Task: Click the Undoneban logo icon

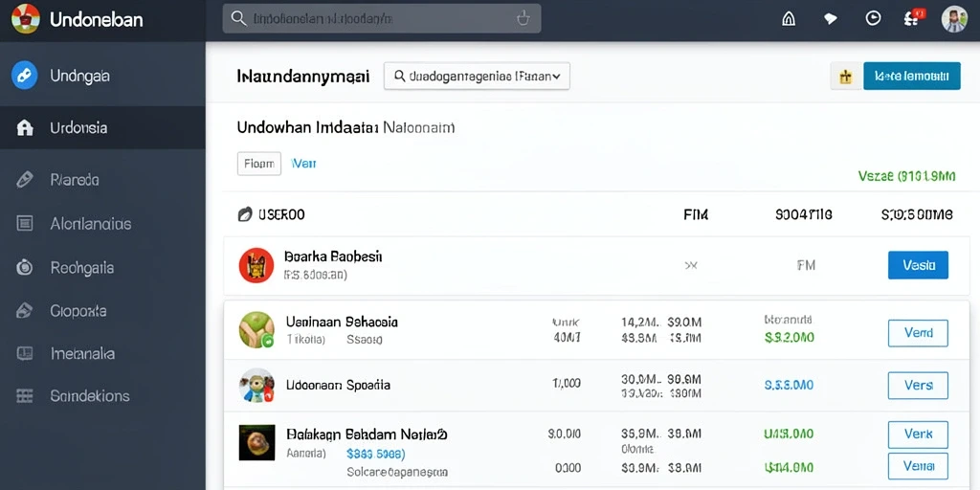Action: 26,19
